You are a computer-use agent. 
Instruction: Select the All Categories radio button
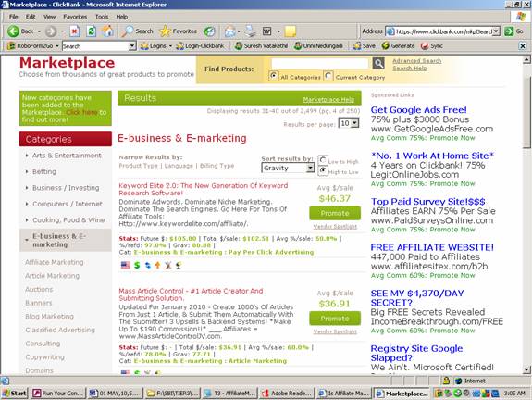pos(274,76)
